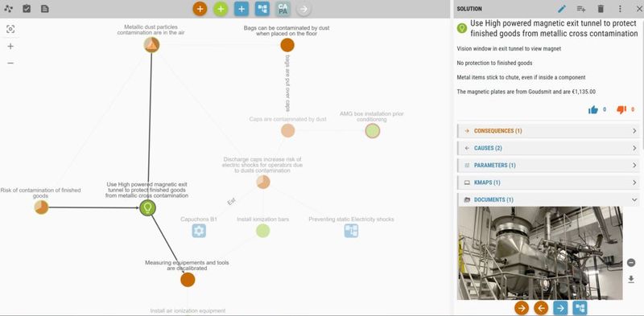The width and height of the screenshot is (644, 316).
Task: Zoom in the map with plus control
Action: click(x=10, y=46)
